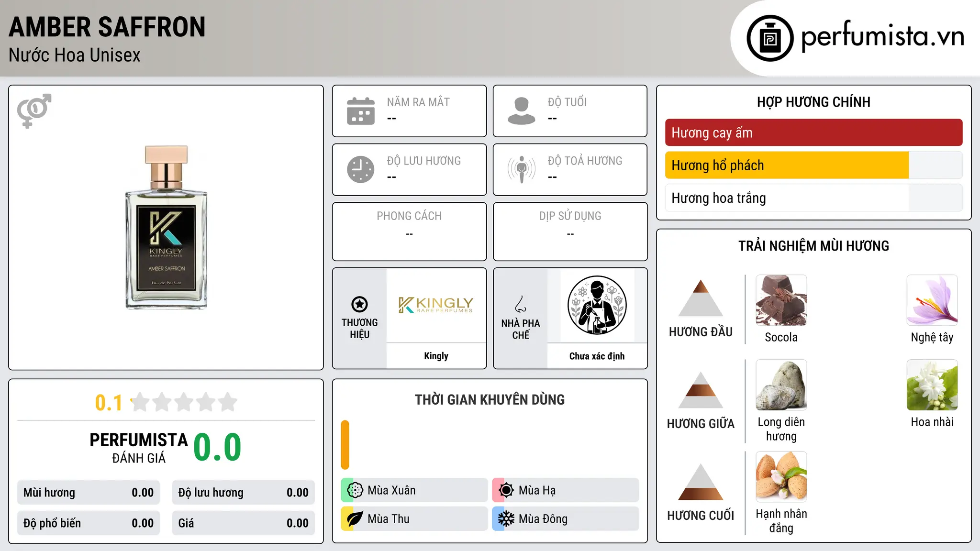Click the Hương hoa trắng accord bar
980x551 pixels.
coord(813,198)
